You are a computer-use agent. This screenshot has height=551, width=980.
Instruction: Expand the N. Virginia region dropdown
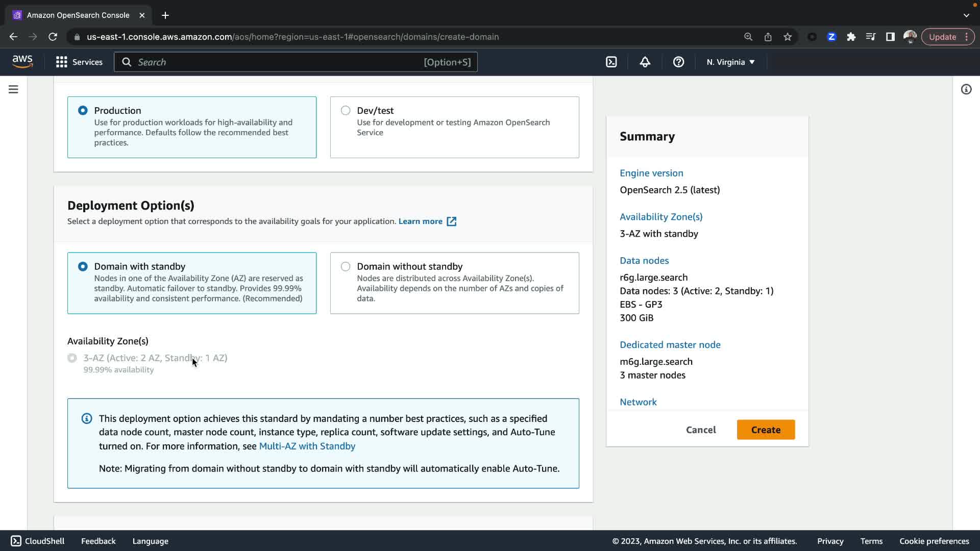[x=730, y=62]
